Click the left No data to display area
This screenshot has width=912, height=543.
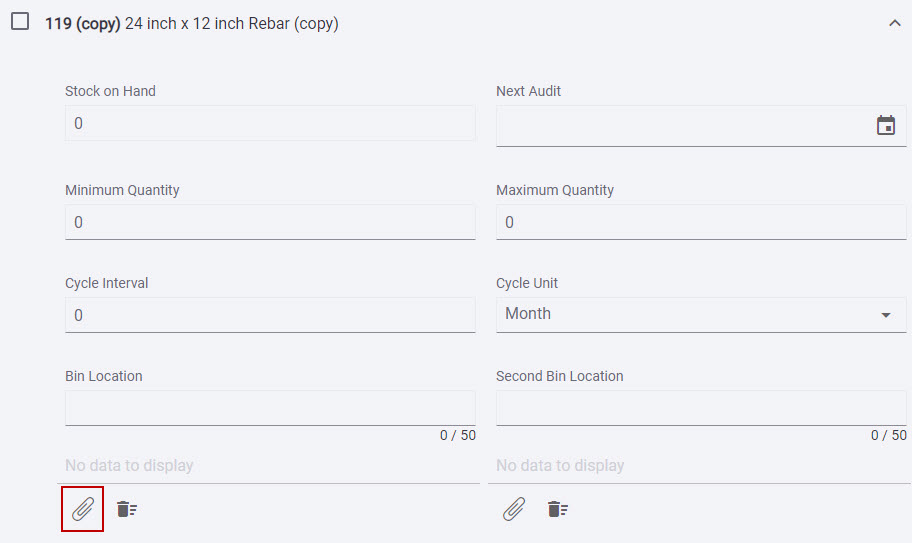[129, 465]
